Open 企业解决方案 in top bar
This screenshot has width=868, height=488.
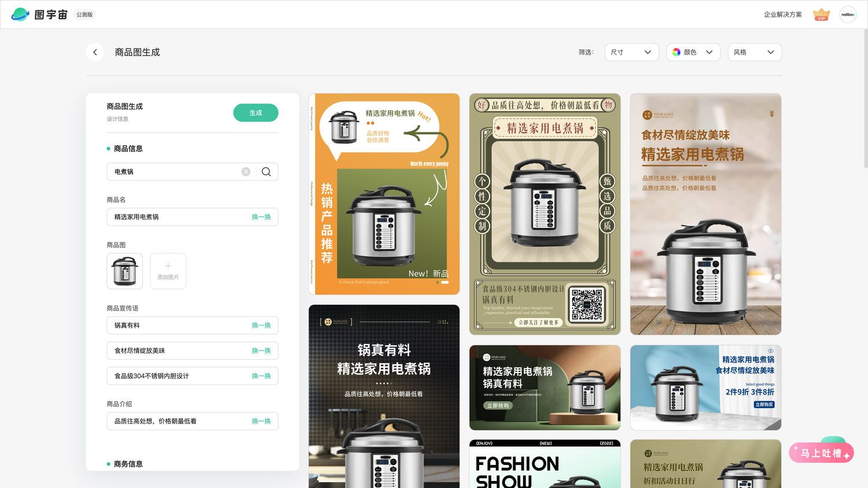782,14
